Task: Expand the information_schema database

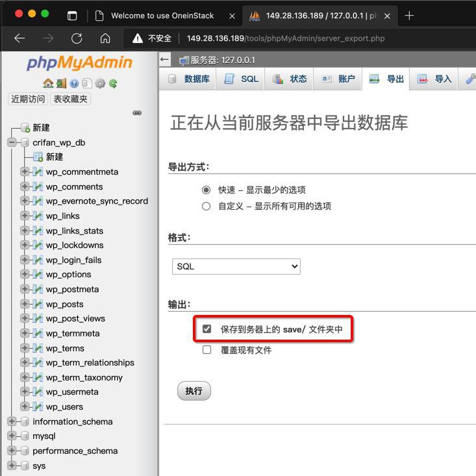Action: click(12, 421)
